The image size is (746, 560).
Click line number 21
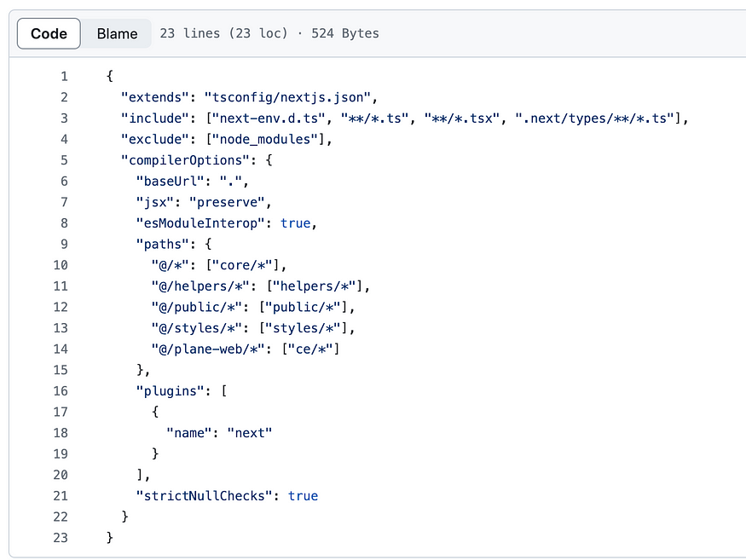[x=61, y=496]
